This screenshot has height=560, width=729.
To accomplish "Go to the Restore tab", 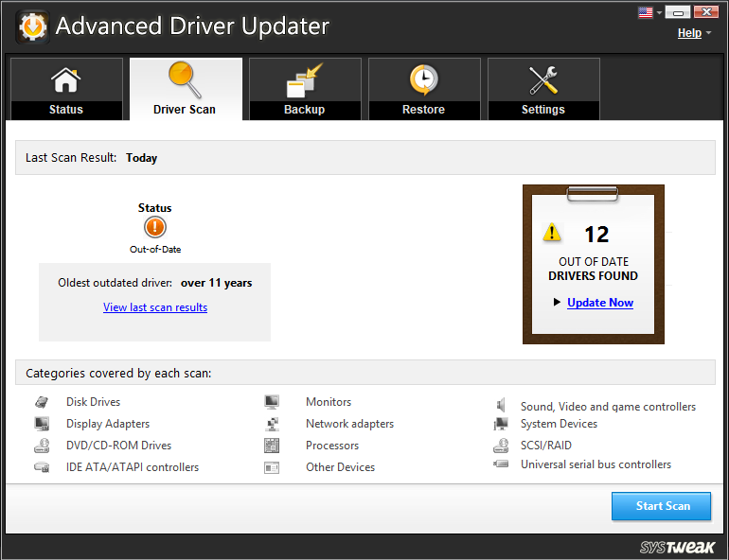I will (x=424, y=89).
